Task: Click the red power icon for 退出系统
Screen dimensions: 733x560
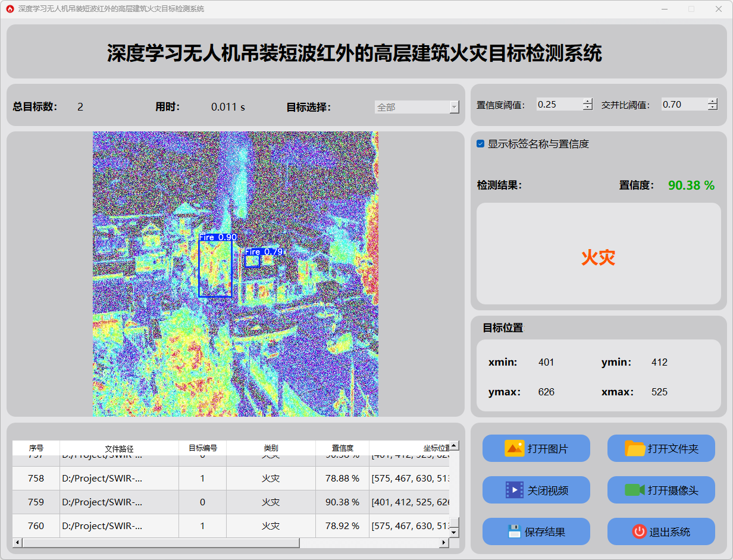Action: (639, 531)
